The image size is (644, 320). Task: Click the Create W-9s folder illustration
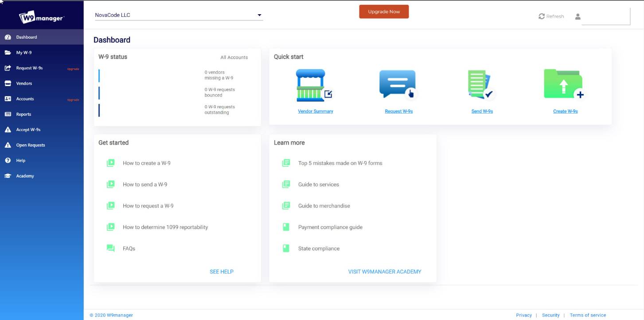[565, 84]
